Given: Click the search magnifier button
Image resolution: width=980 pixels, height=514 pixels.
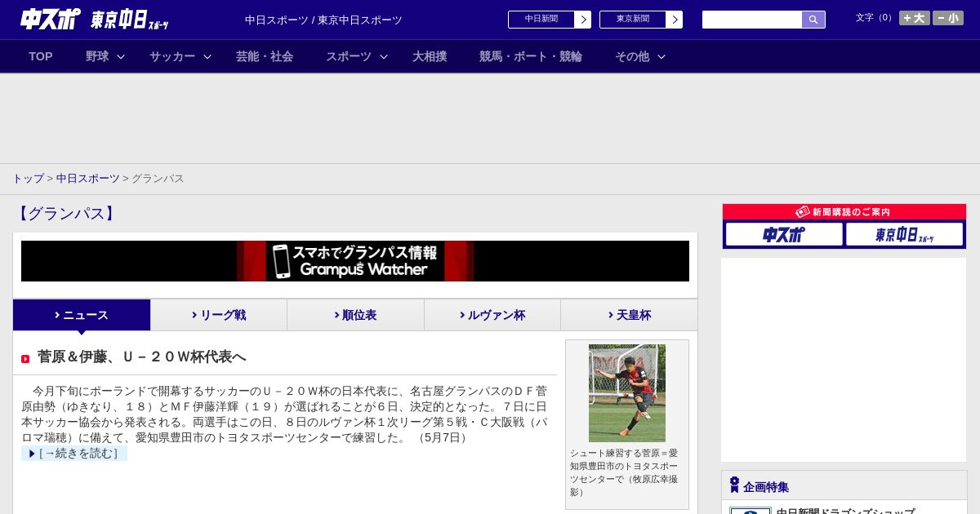Looking at the screenshot, I should point(813,20).
